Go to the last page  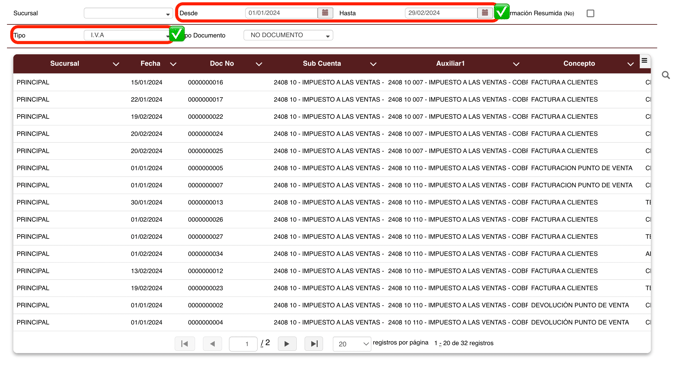[314, 344]
